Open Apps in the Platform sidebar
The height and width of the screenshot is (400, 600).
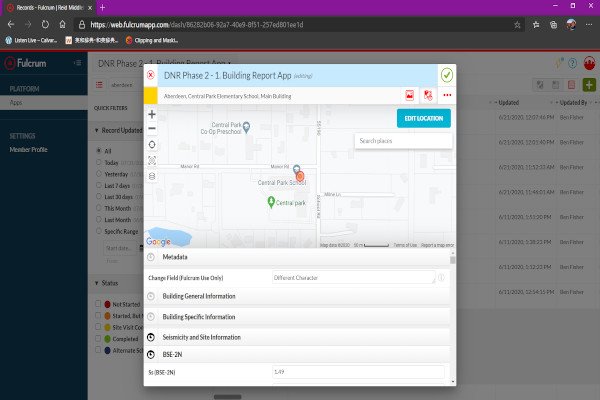(17, 102)
